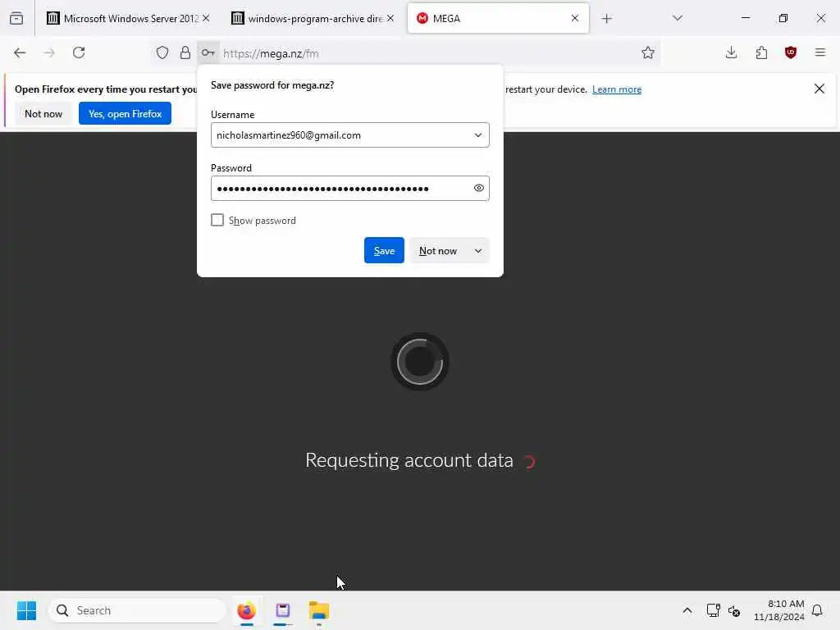Reload the current page
Viewport: 840px width, 630px height.
click(79, 52)
